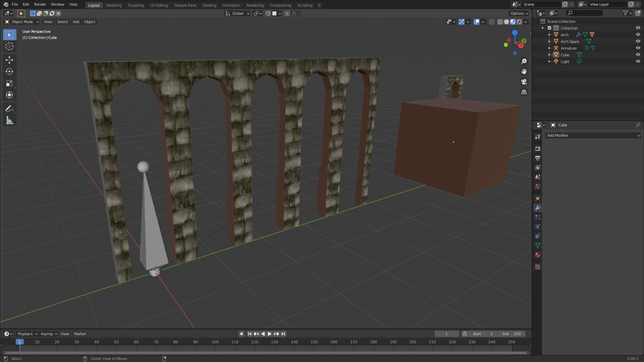Choose the Annotate pencil tool
Viewport: 644px width, 362px height.
point(9,109)
